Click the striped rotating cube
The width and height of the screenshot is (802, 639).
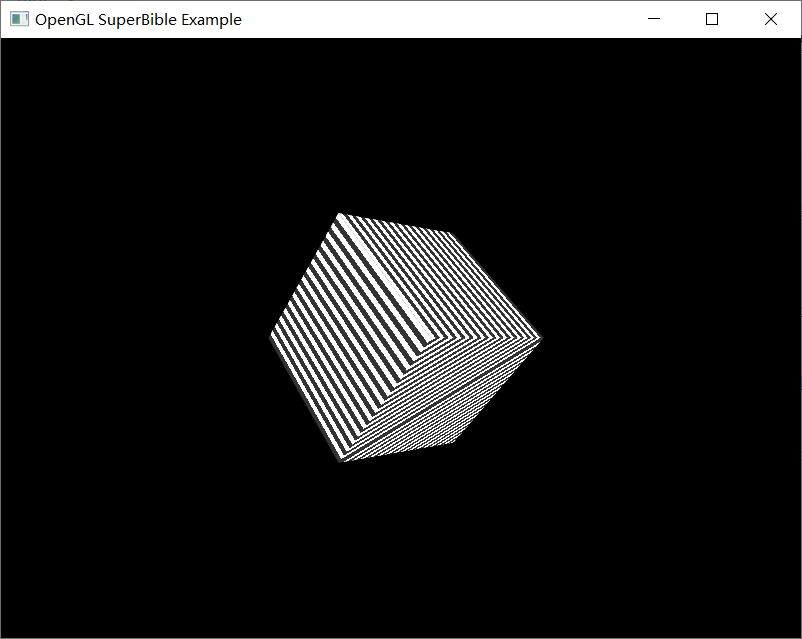[406, 338]
